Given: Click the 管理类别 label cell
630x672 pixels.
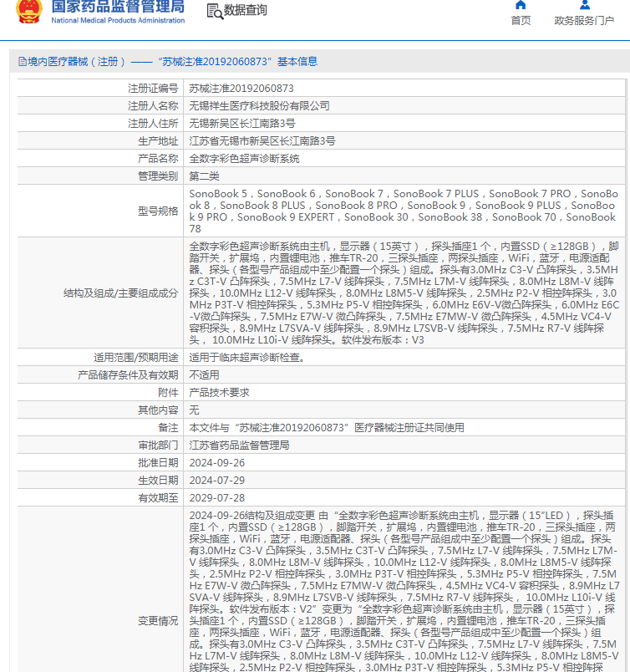Looking at the screenshot, I should click(x=100, y=176).
